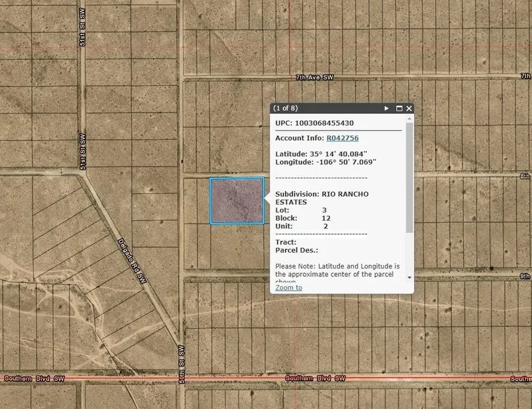Close the parcel info popup
The width and height of the screenshot is (532, 409).
click(409, 109)
